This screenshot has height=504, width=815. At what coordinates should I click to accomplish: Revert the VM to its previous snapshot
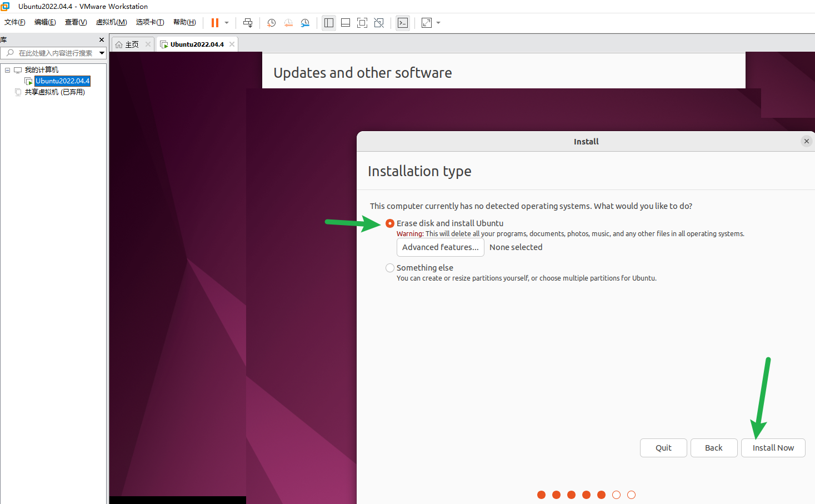tap(288, 23)
